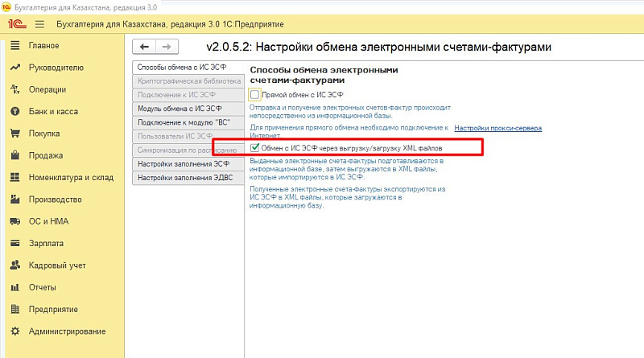Click the forward navigation arrow
The width and height of the screenshot is (644, 358).
(x=165, y=47)
